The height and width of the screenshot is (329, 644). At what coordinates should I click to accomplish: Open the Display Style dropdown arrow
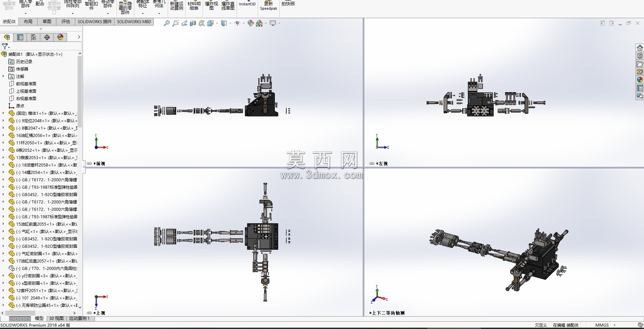pos(230,23)
